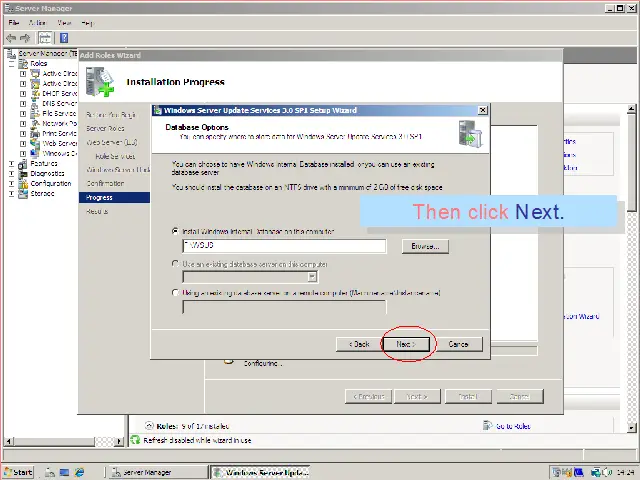Click the Go to Roles page icon
The width and height of the screenshot is (640, 480).
pyautogui.click(x=487, y=426)
